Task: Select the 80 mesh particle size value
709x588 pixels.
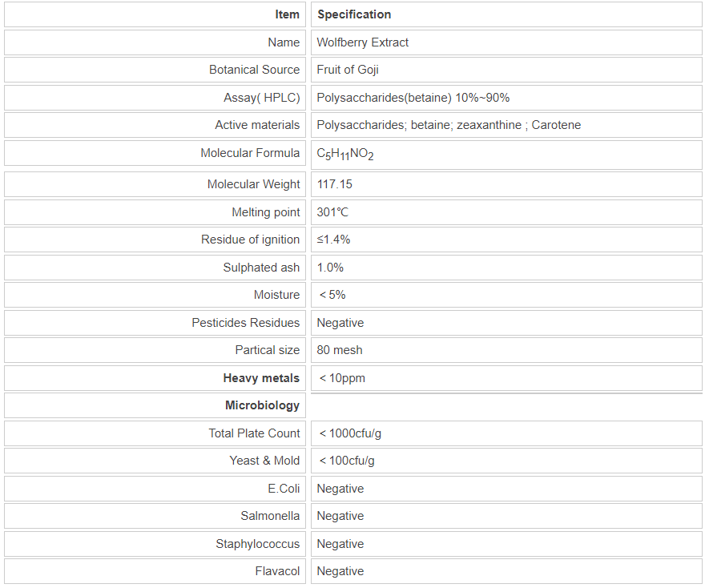Action: (340, 350)
